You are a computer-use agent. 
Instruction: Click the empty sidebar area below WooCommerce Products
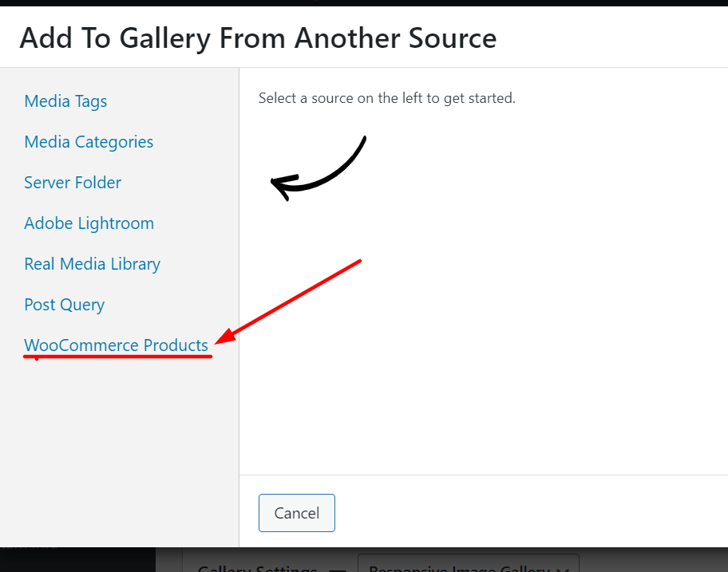tap(119, 450)
